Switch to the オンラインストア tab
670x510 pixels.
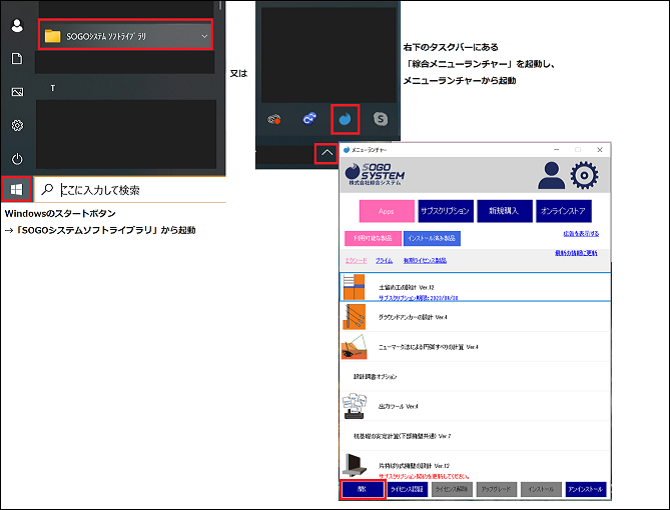click(564, 211)
